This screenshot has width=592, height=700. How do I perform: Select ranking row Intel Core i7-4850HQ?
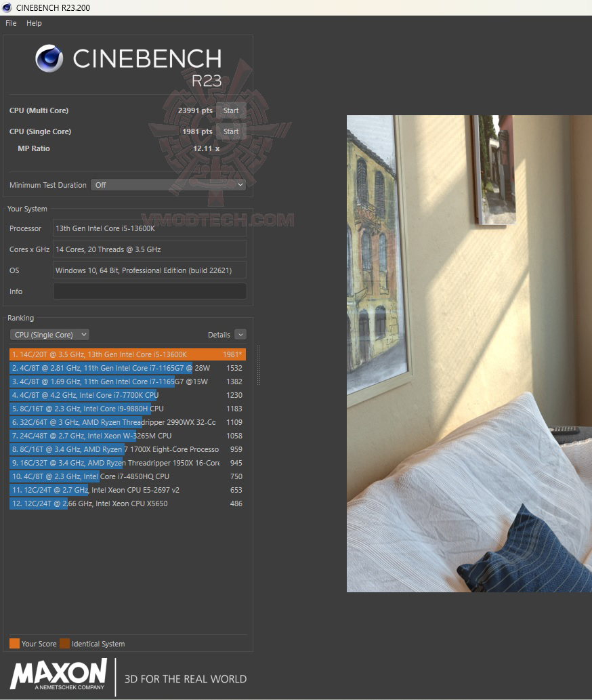point(127,476)
